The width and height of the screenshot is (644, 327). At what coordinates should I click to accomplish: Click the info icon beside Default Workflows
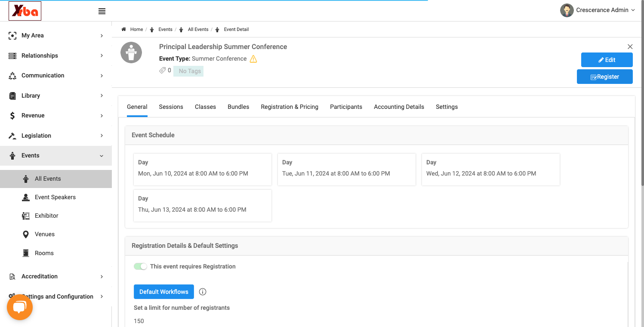pos(203,292)
